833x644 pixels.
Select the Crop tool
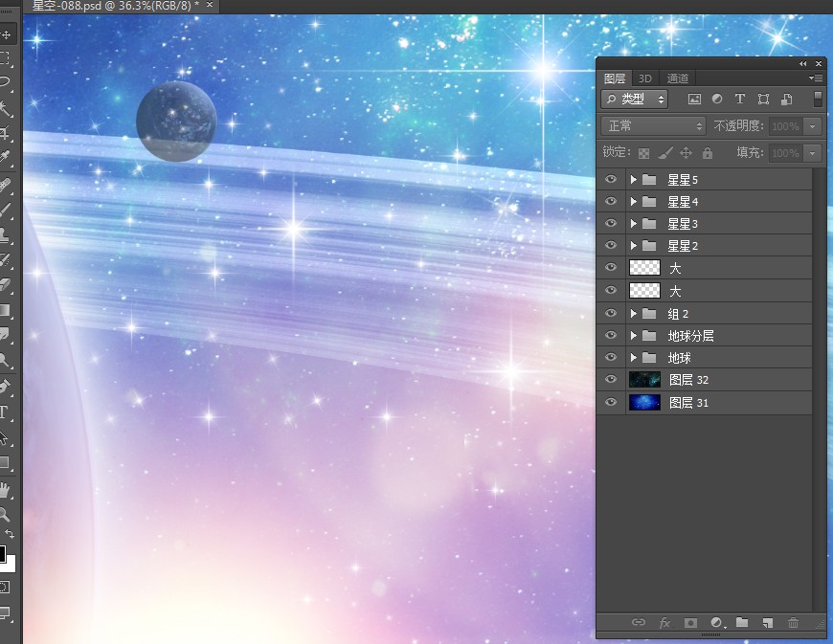coord(6,133)
